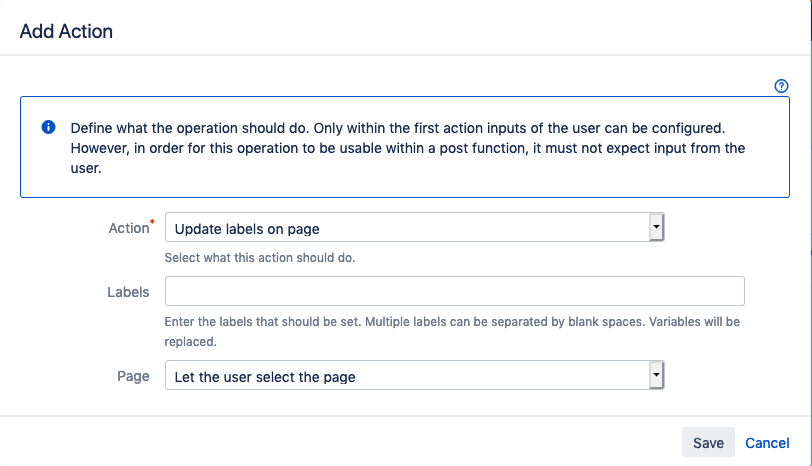This screenshot has width=812, height=466.
Task: Click the hint text 'Enter the labels that should be set'
Action: point(300,322)
